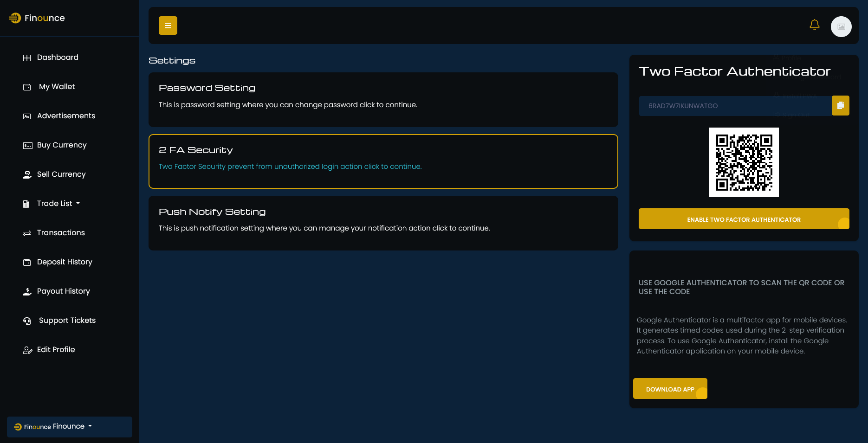Copy the 2FA secret key
The height and width of the screenshot is (443, 868).
841,105
